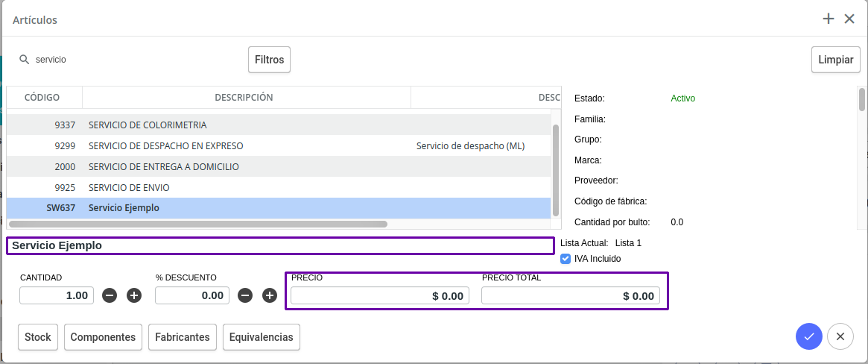Confirm selection with blue checkmark button

pyautogui.click(x=809, y=336)
